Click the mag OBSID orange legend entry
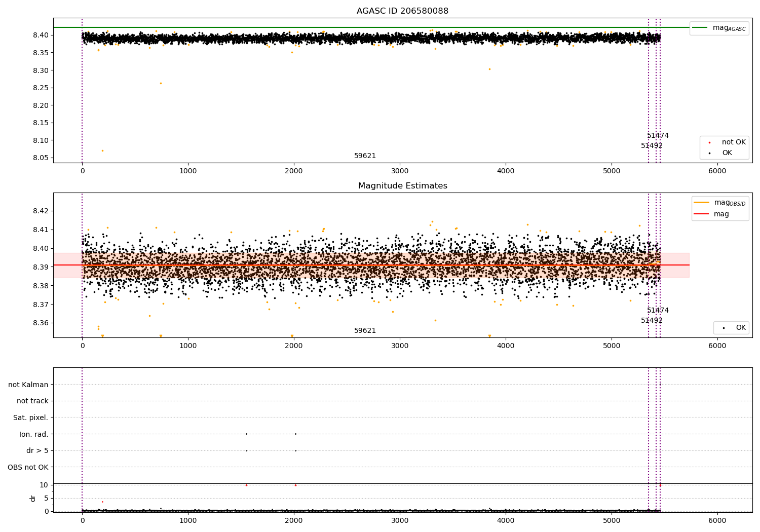 click(x=719, y=203)
